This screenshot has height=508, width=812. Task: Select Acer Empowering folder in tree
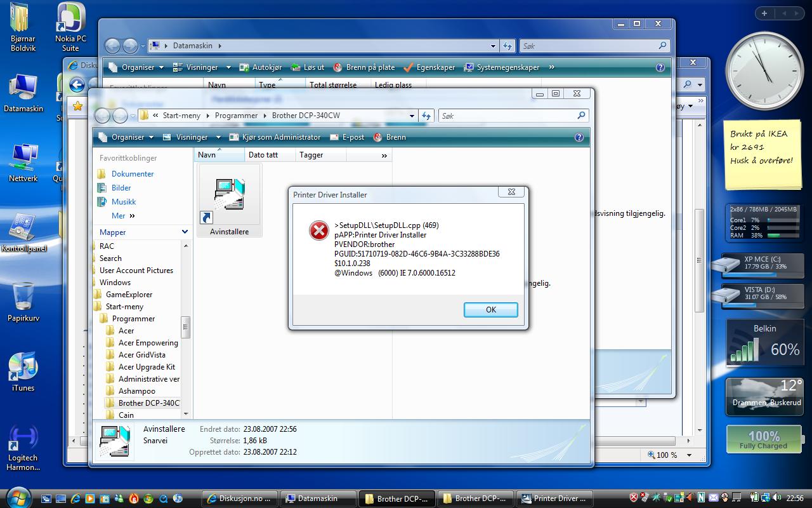coord(148,343)
